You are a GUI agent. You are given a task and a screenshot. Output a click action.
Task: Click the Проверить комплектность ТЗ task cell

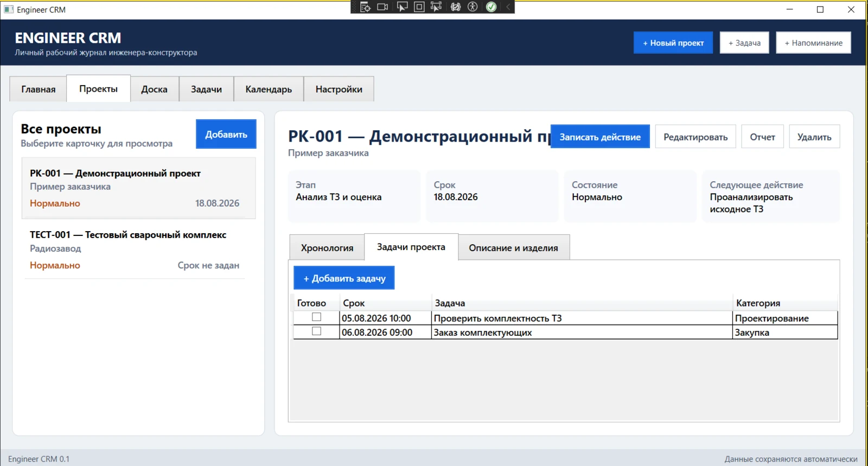pyautogui.click(x=582, y=318)
